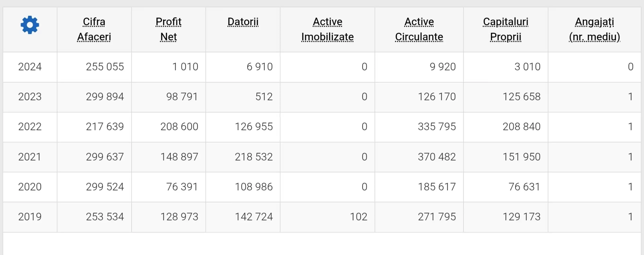Select the 208 600 net profit value
This screenshot has width=644, height=255.
pyautogui.click(x=179, y=127)
